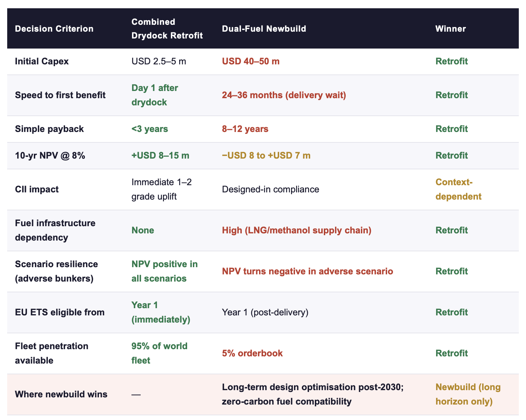Click 'High (LNG/methanol supply chain)' cell
Viewport: 526px width, 420px height.
click(x=296, y=230)
